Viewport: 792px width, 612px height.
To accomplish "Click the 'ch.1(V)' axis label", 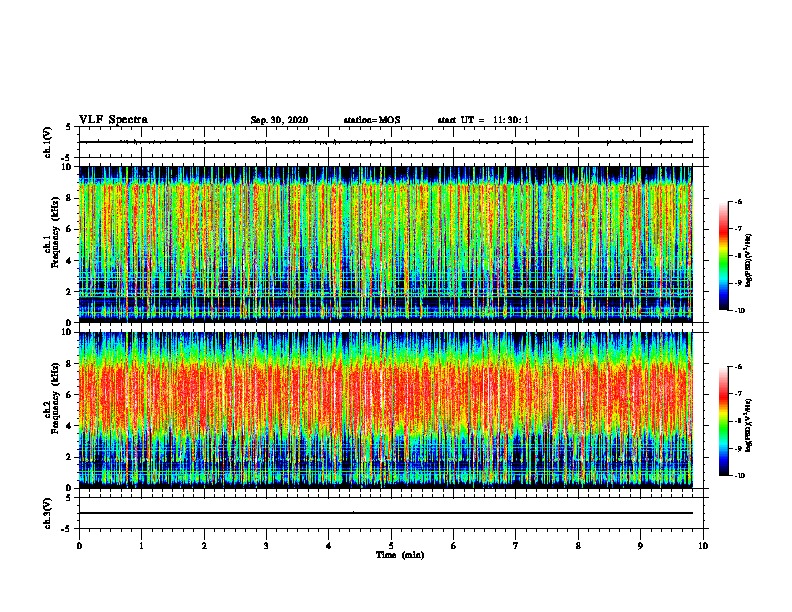I will tap(48, 142).
